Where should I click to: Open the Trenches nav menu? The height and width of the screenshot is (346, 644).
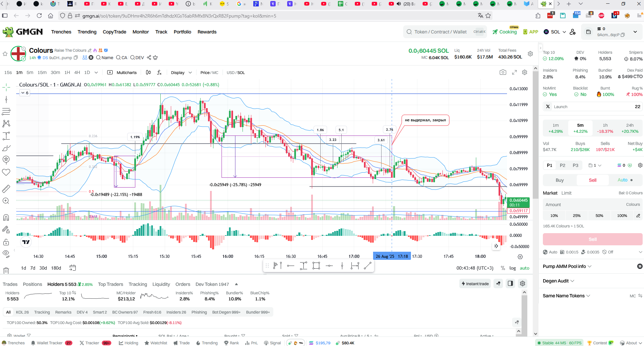click(x=61, y=32)
